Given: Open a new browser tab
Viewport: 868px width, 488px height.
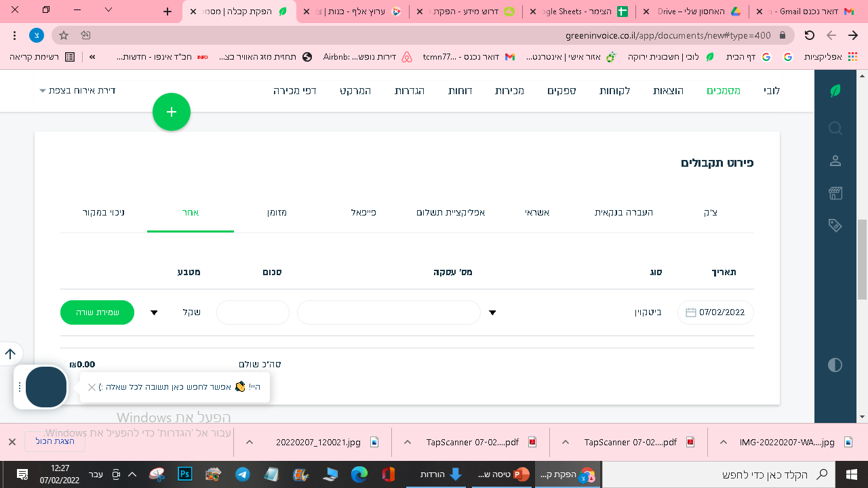Looking at the screenshot, I should tap(168, 12).
